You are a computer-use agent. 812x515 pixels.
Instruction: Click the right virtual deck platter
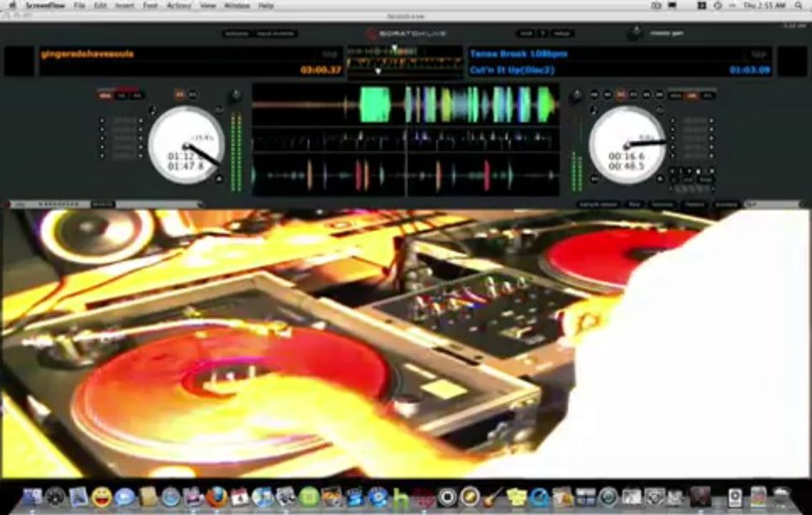pos(627,145)
